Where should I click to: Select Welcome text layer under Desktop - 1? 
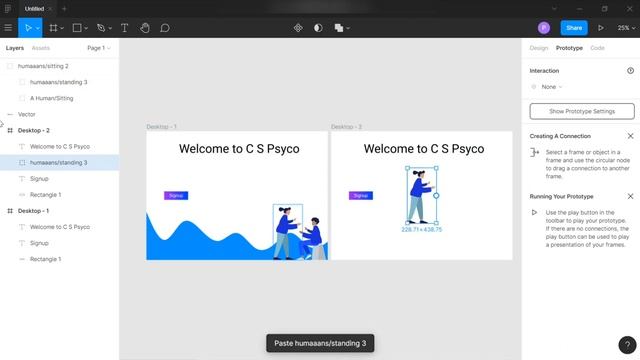pyautogui.click(x=60, y=227)
